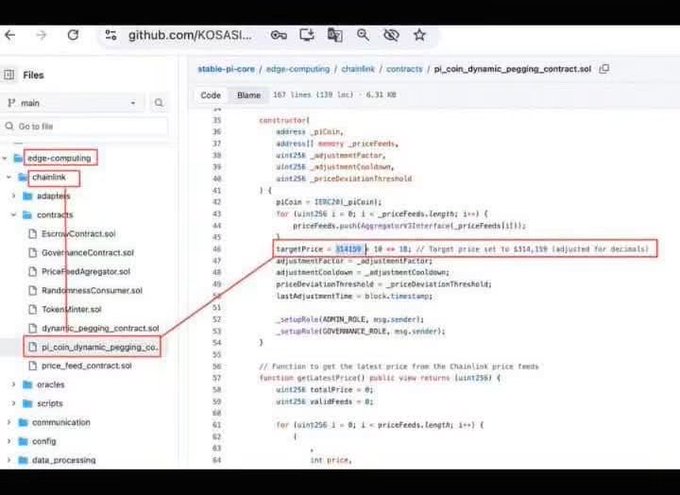The image size is (680, 495).
Task: Expand the scripts folder chevron
Action: pos(13,403)
